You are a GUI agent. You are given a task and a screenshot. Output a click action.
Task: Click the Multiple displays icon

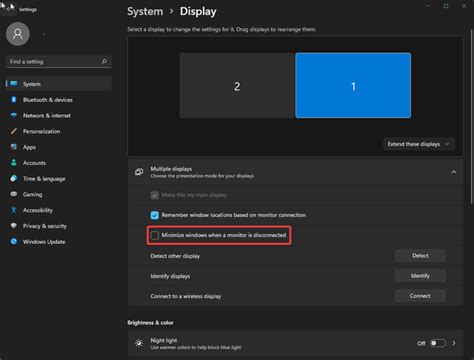coord(139,172)
